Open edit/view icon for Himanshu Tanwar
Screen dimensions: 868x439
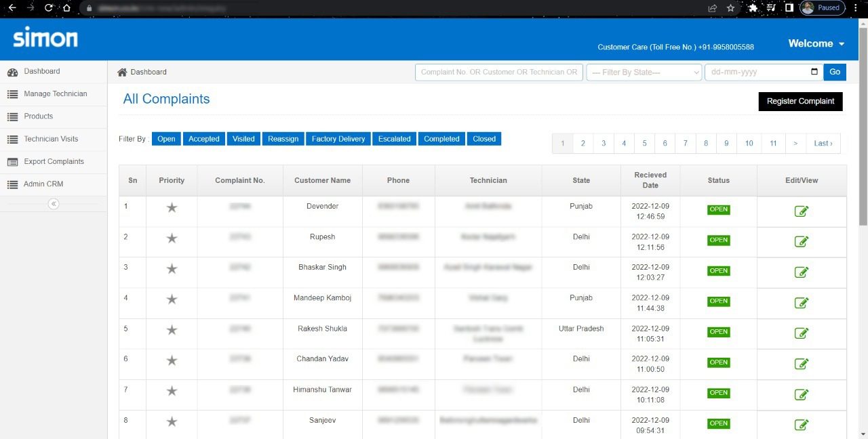pos(801,394)
